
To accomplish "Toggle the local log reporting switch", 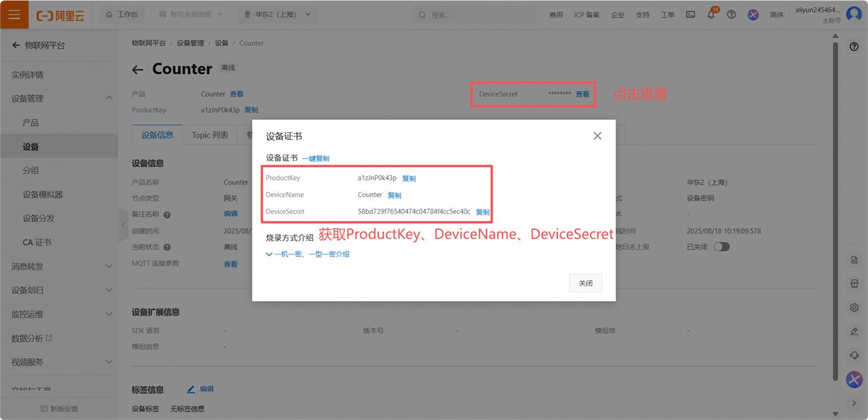I will (722, 247).
